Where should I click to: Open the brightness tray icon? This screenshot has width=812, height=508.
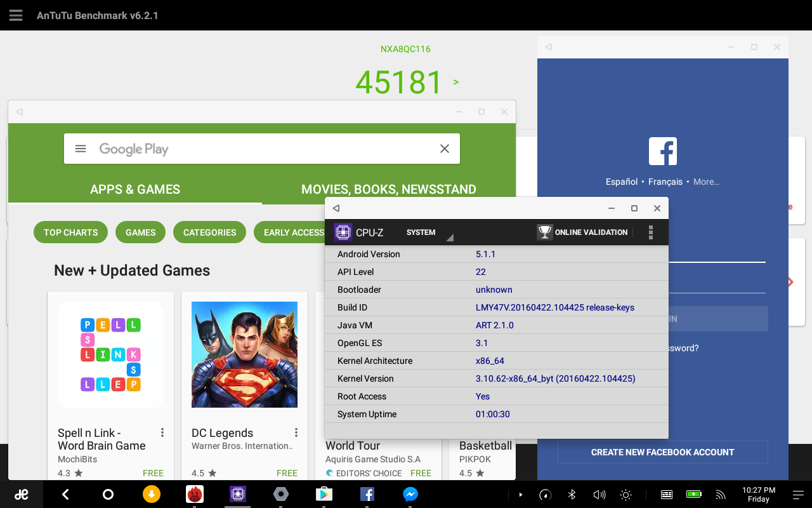click(x=626, y=494)
